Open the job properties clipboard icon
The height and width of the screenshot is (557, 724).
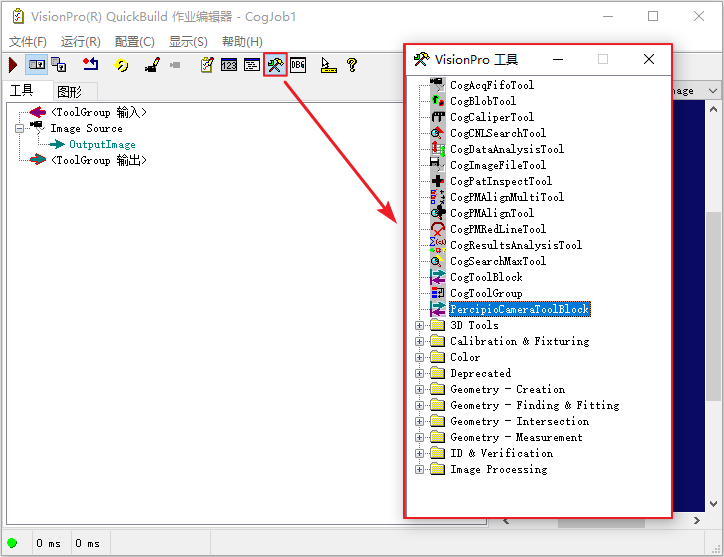coord(207,65)
